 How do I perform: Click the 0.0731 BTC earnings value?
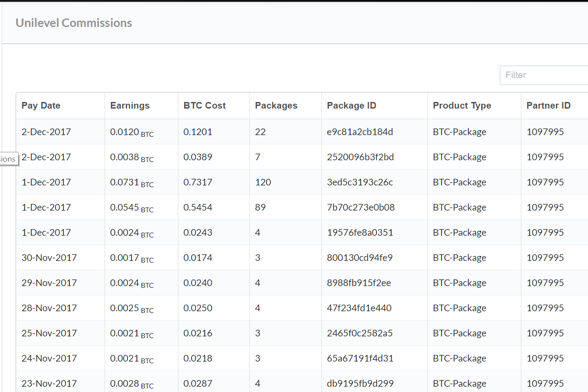coord(132,183)
